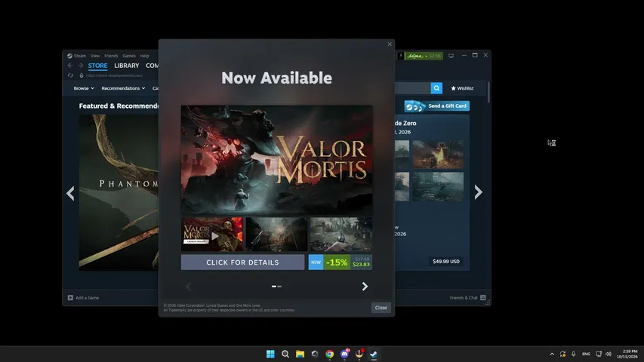The height and width of the screenshot is (362, 644).
Task: Click the store search input field
Action: (x=413, y=88)
